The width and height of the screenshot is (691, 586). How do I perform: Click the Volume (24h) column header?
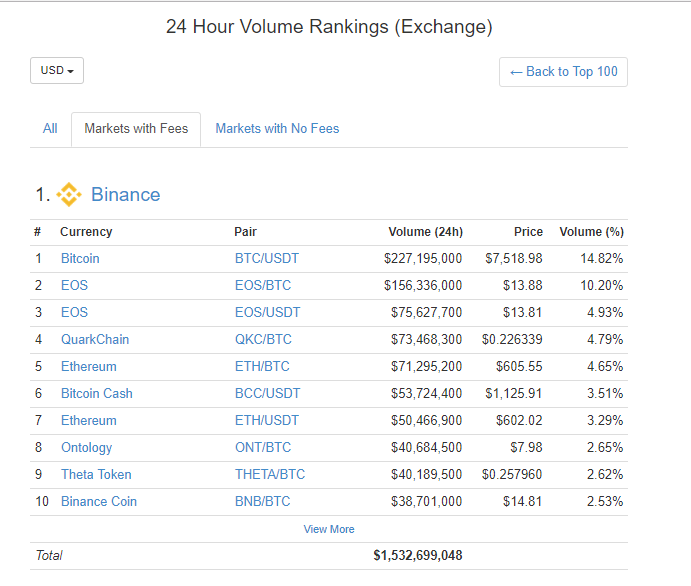point(425,232)
